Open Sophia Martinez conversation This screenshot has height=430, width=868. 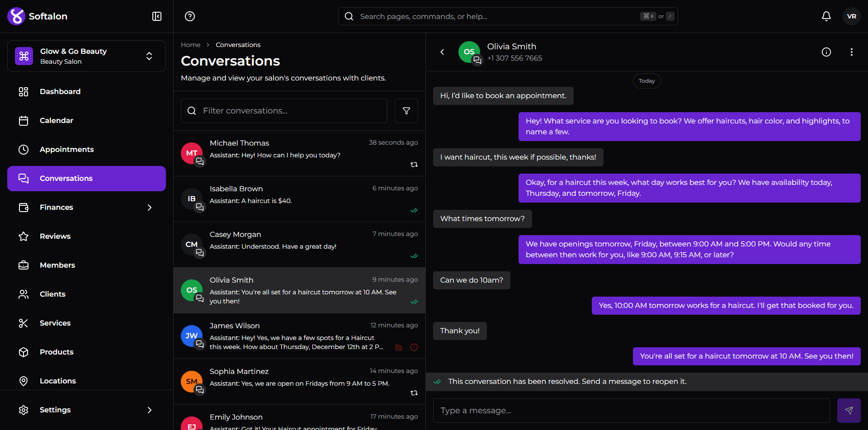click(299, 382)
